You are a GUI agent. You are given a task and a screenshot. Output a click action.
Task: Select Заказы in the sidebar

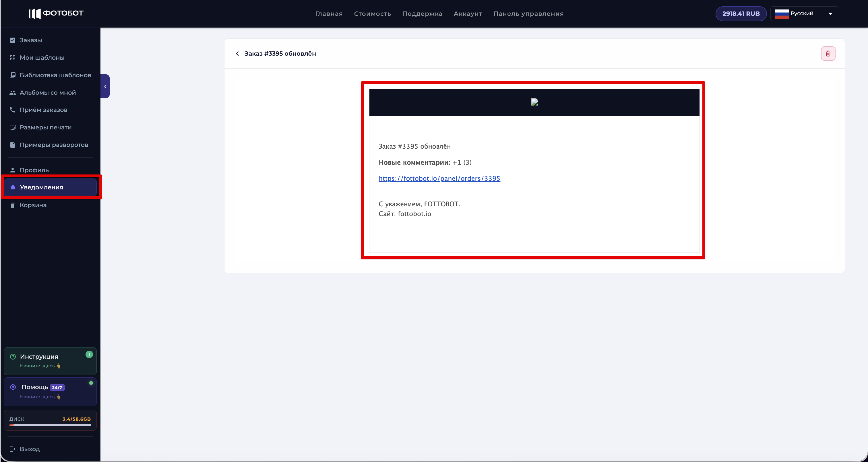(x=51, y=40)
